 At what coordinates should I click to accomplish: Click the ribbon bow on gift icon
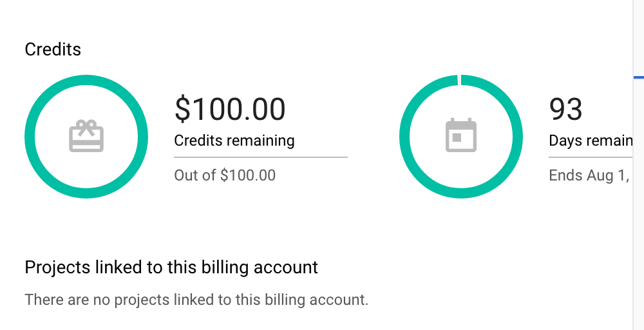pyautogui.click(x=86, y=124)
